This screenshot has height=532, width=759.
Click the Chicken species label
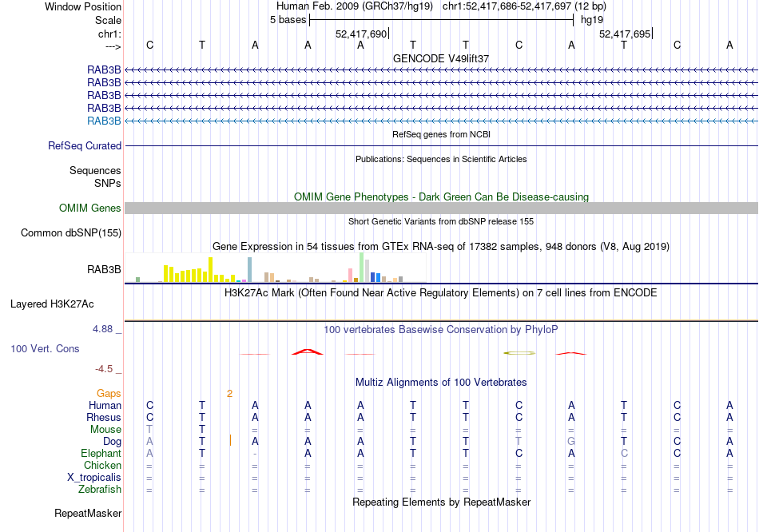point(102,465)
